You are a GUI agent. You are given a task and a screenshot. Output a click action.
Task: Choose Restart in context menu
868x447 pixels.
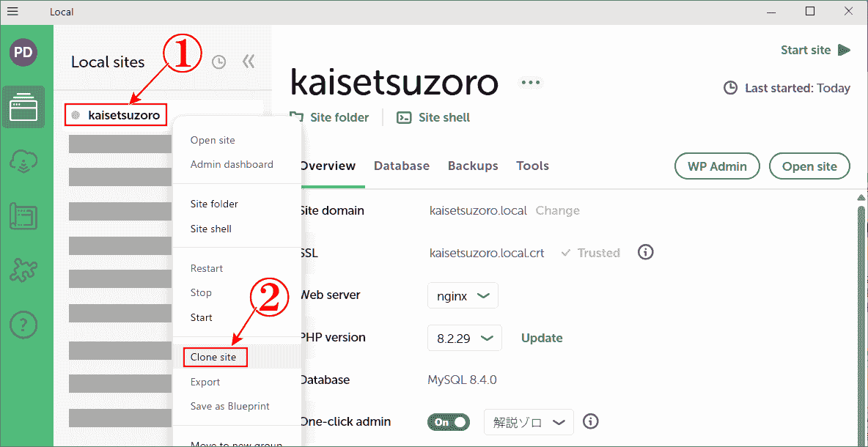coord(207,268)
